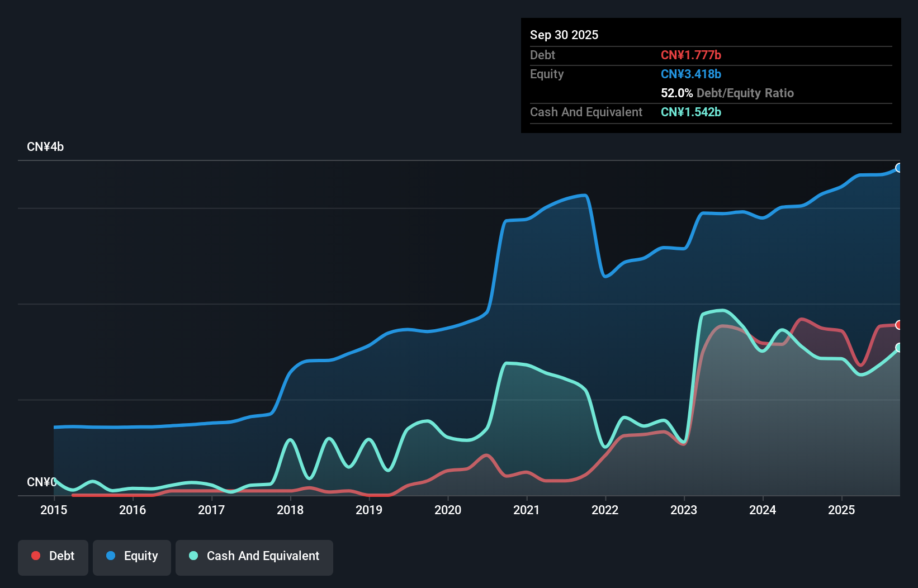Click the teal Cash And Equivalent legend dot

193,556
